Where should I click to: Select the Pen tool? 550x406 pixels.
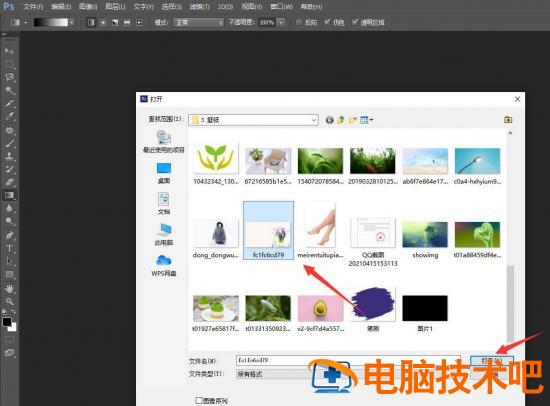coord(9,235)
